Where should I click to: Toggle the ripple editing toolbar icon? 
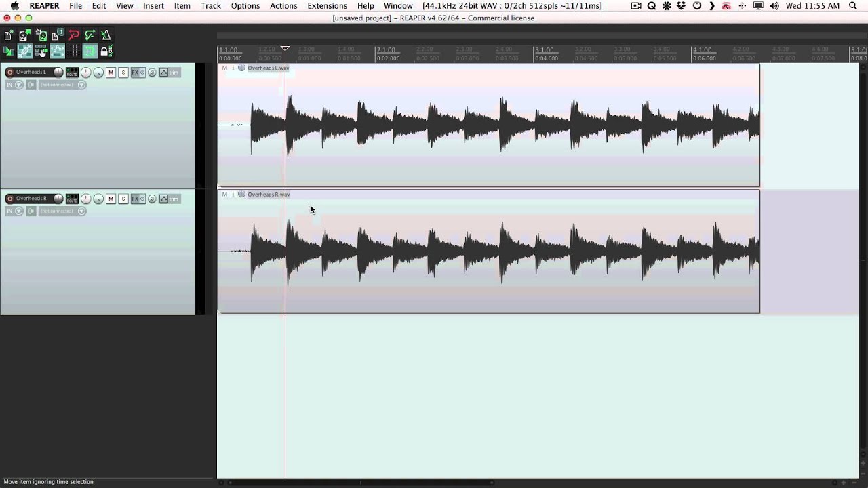pos(41,52)
